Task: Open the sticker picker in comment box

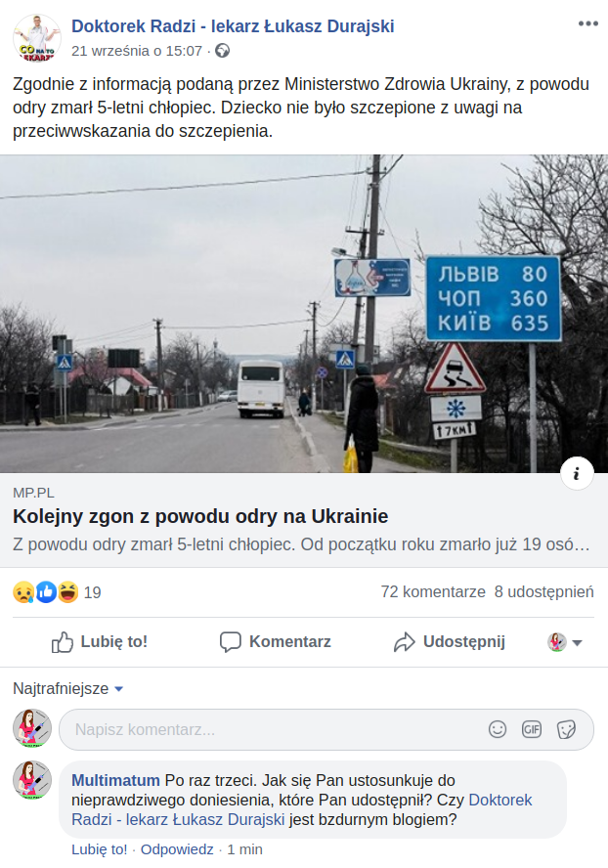Action: click(566, 729)
